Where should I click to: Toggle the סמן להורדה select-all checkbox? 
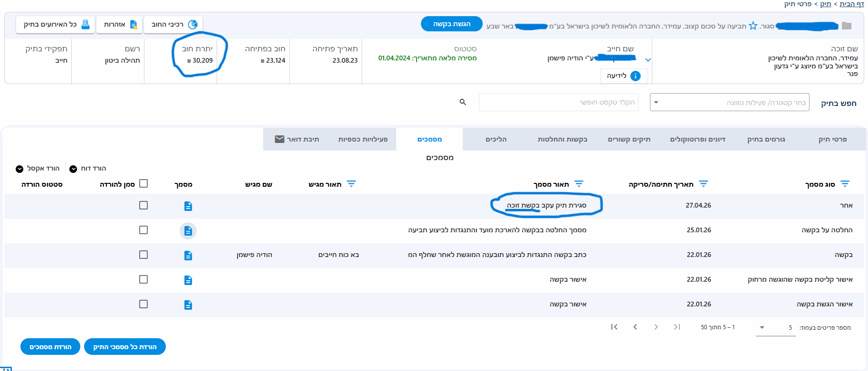[143, 183]
